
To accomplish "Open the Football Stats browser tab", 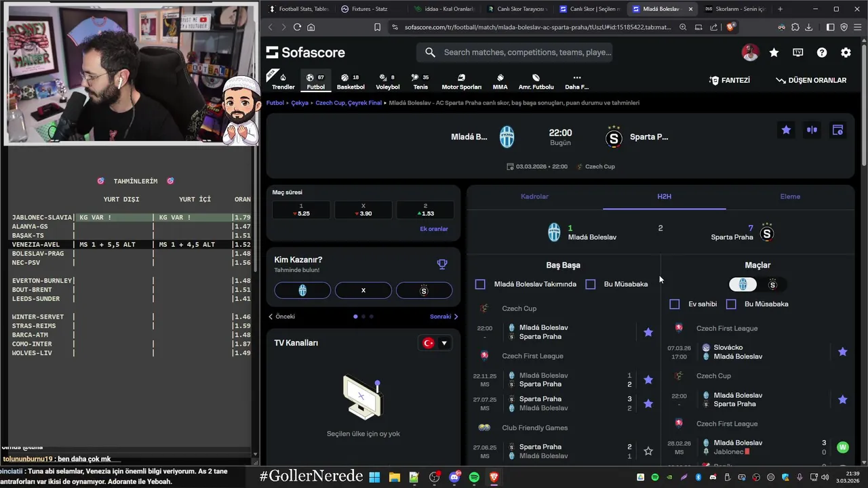I will [x=298, y=9].
